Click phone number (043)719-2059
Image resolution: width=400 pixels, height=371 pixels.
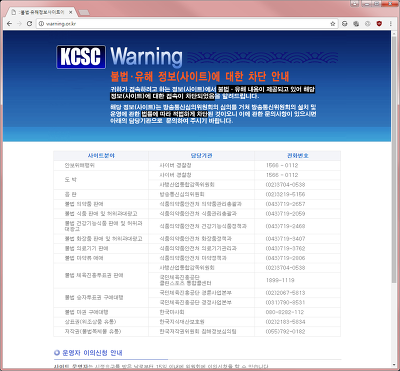click(x=285, y=214)
